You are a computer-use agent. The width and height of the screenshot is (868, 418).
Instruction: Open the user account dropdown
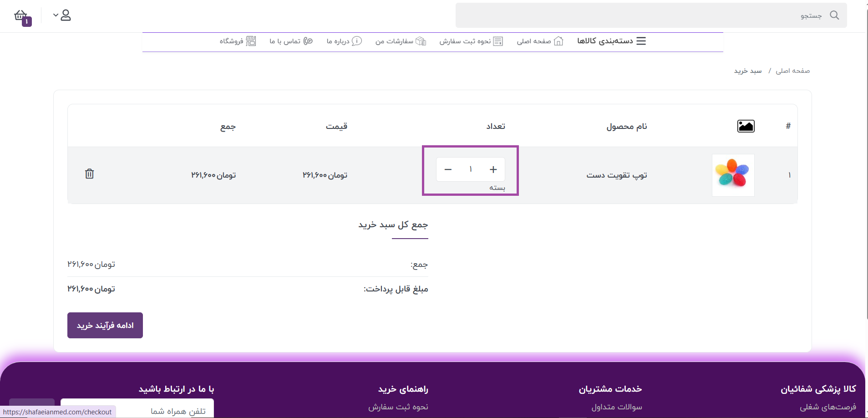pyautogui.click(x=62, y=15)
